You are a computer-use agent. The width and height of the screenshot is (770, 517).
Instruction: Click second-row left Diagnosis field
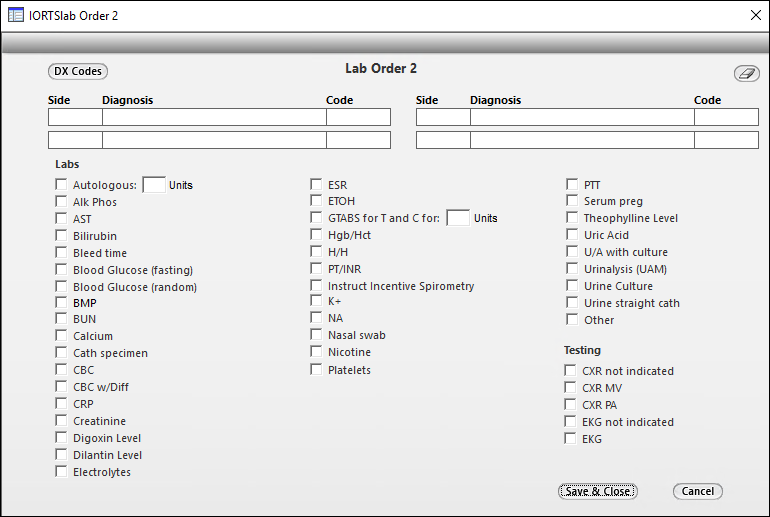pyautogui.click(x=214, y=140)
